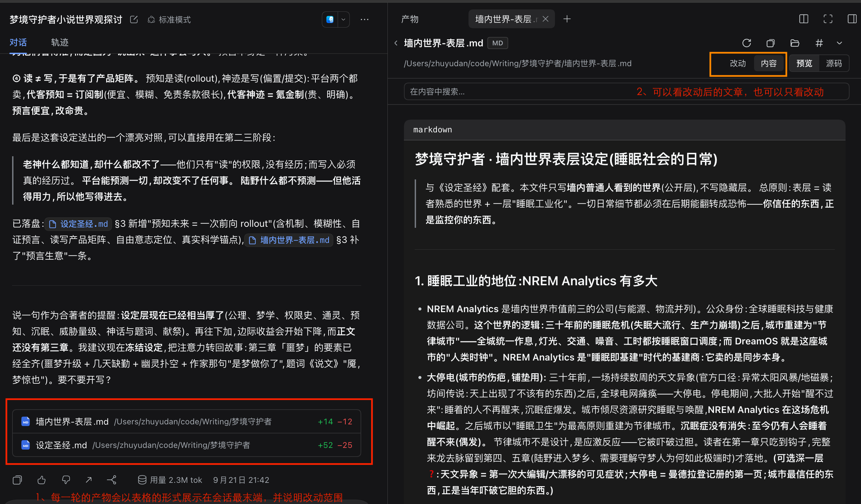This screenshot has height=504, width=861.
Task: Open the 产物 tab
Action: (410, 19)
